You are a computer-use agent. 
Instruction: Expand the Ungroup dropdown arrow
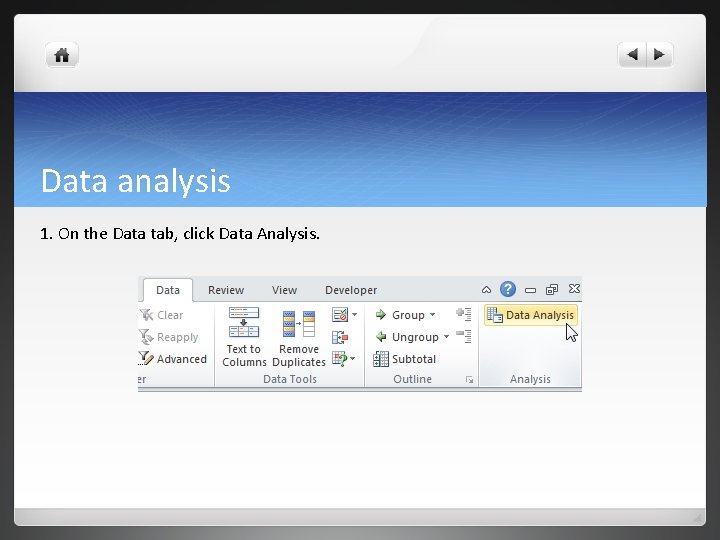[446, 337]
